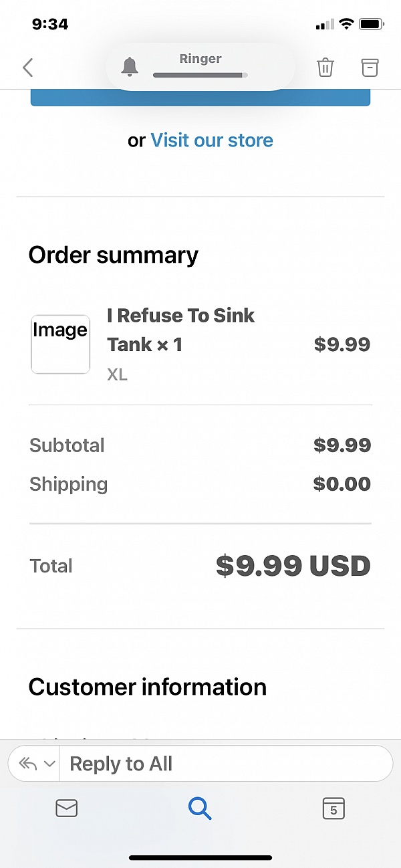Screen dimensions: 401x868
Task: Tap the Ringer bell icon
Action: [x=130, y=67]
